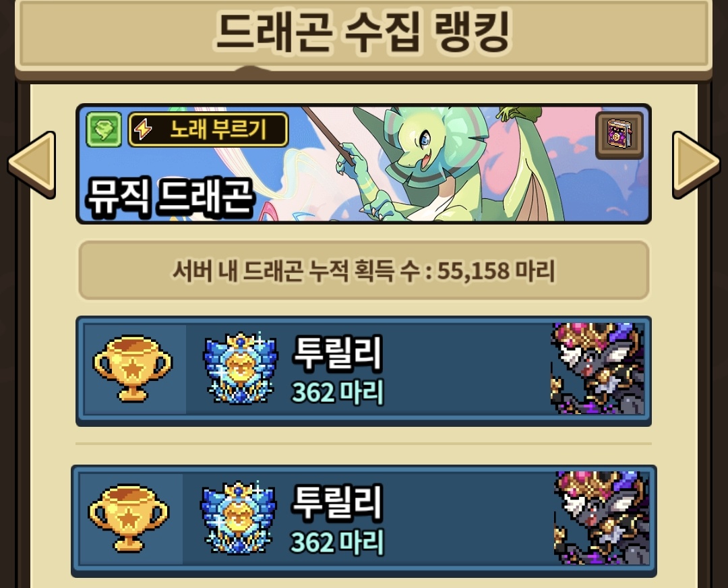Viewport: 728px width, 588px height.
Task: Tap the lightning bolt skill icon
Action: pyautogui.click(x=144, y=129)
